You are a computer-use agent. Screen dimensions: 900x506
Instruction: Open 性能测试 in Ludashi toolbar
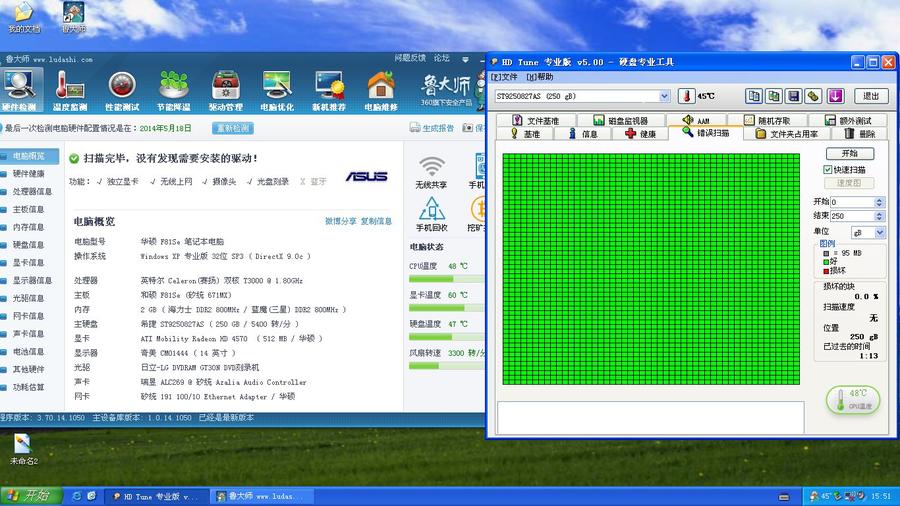point(122,91)
